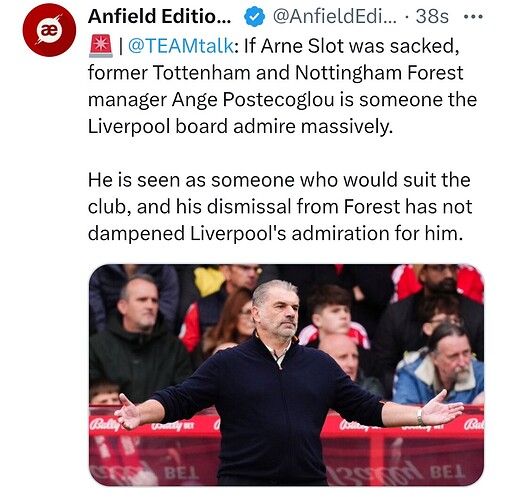Click the line dampened Liverpool's admiration for him
This screenshot has height=500, width=507.
(275, 233)
